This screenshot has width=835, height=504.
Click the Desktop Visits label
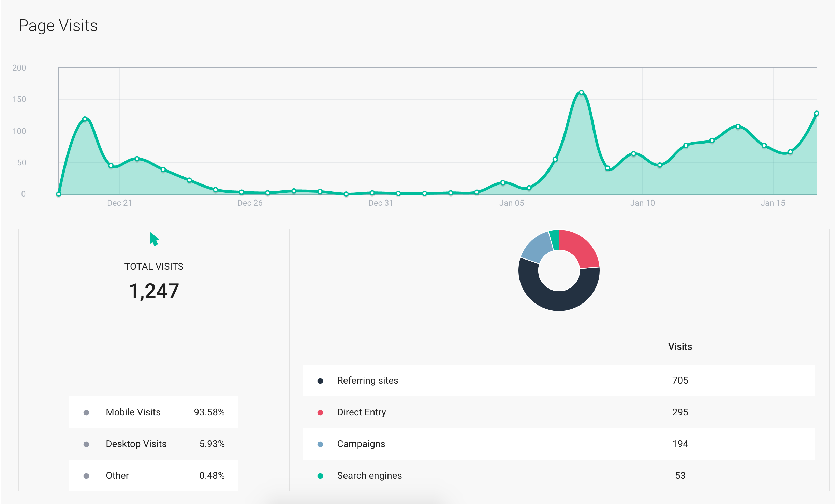point(136,444)
